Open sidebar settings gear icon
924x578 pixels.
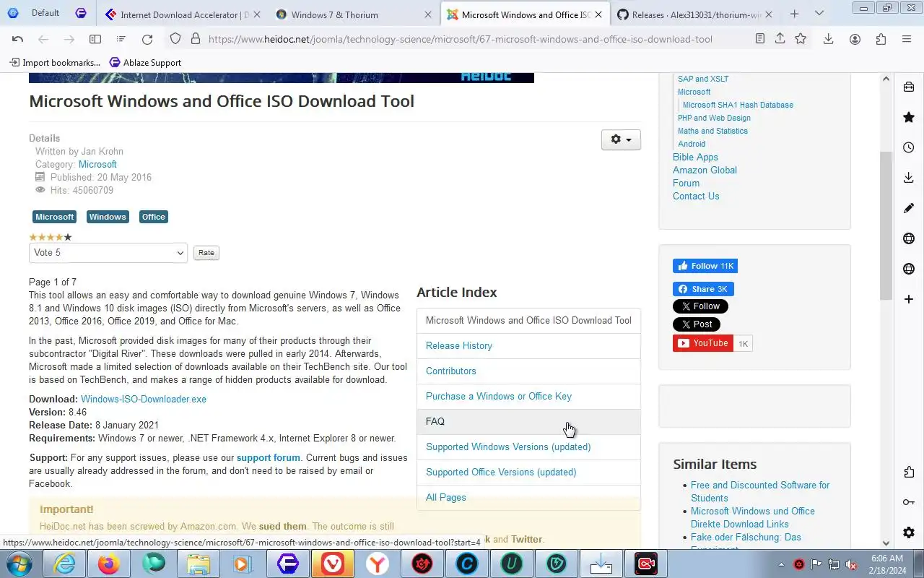(x=909, y=532)
